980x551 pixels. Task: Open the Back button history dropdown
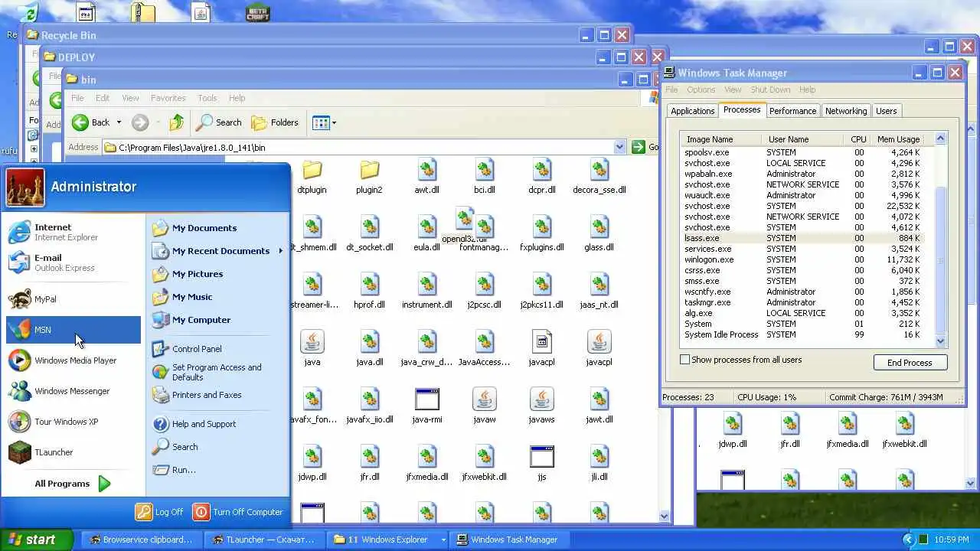(119, 122)
